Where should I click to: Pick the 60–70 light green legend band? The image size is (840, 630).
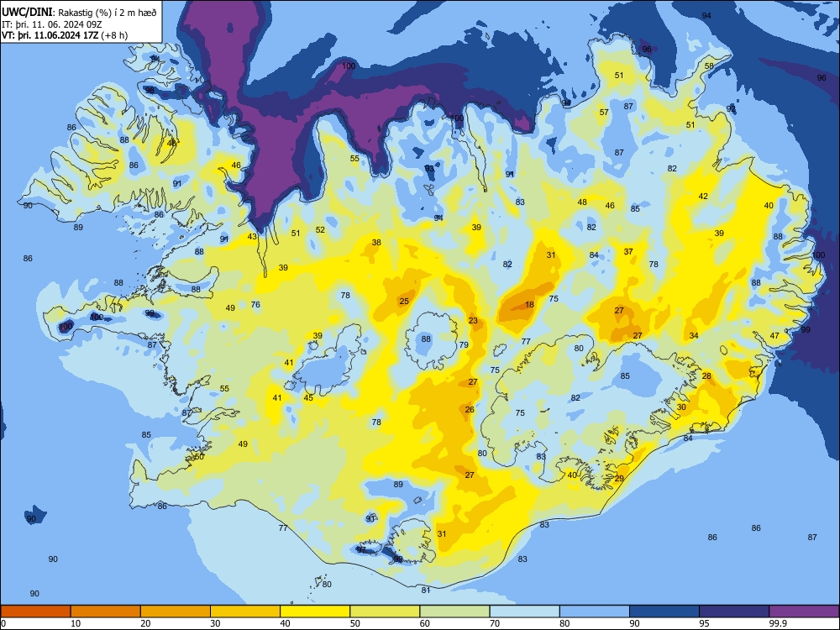click(x=454, y=612)
